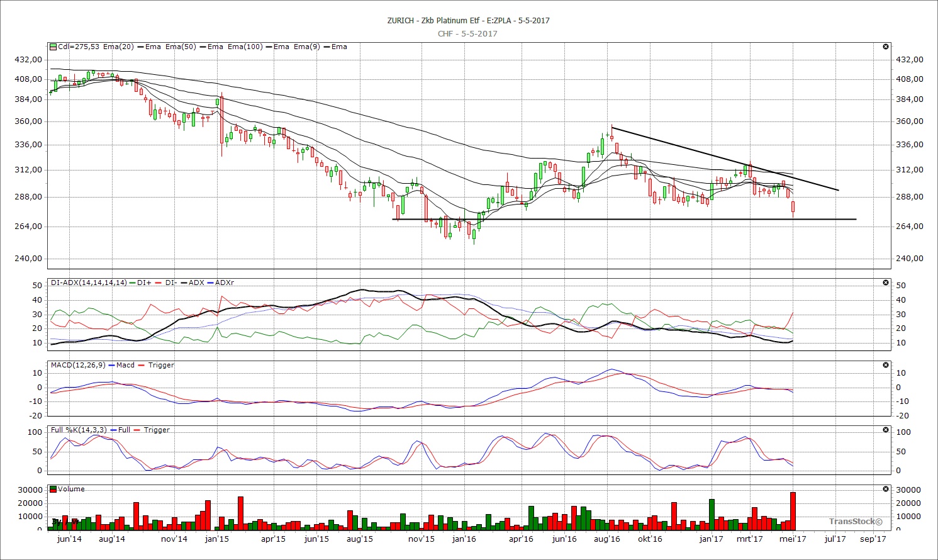
Task: Click the sep'17 date label
Action: [x=873, y=539]
